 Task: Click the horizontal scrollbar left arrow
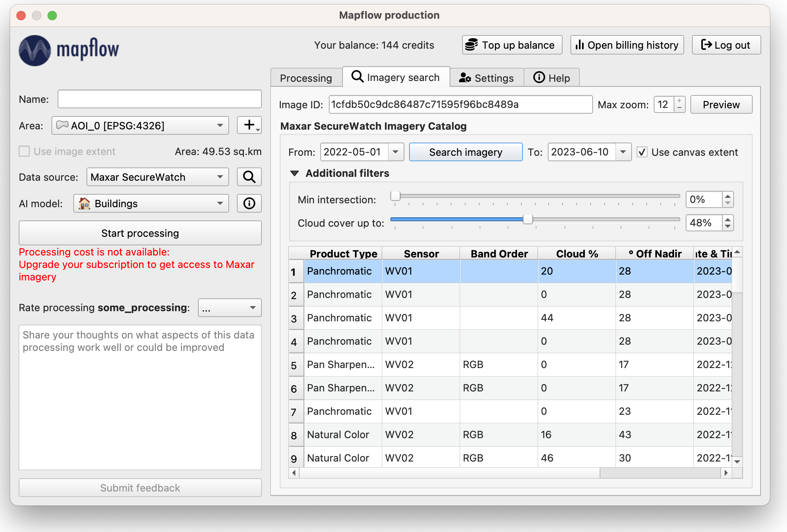(294, 473)
